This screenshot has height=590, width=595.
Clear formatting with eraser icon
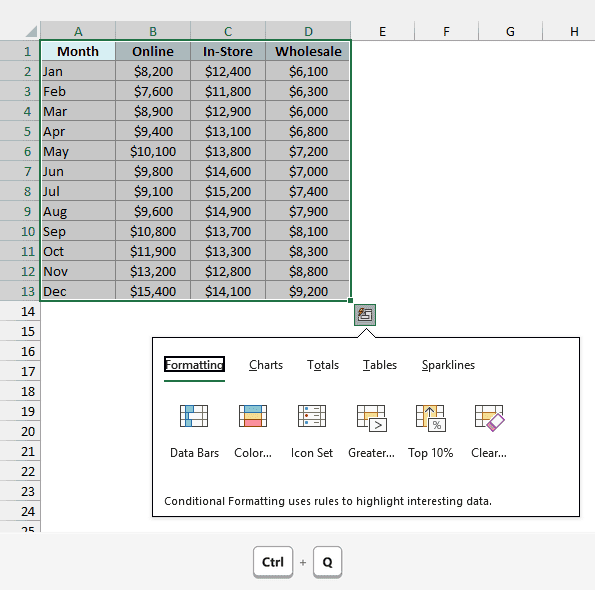point(489,431)
